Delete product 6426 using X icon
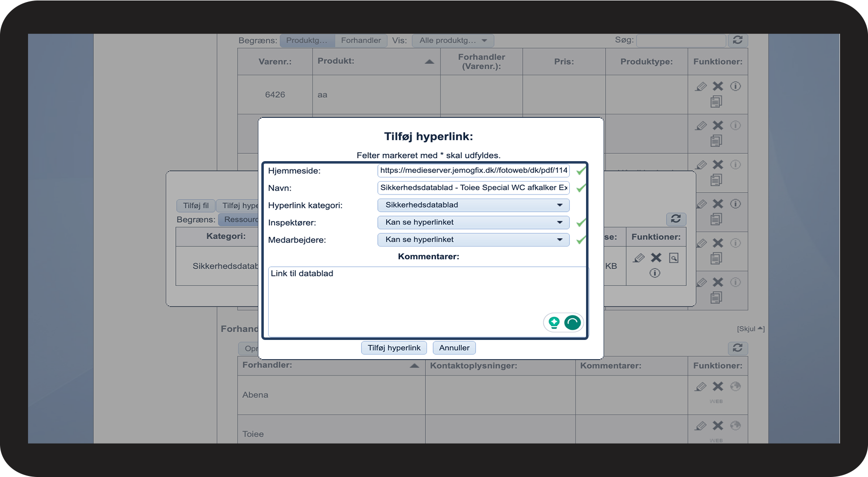Image resolution: width=868 pixels, height=477 pixels. click(718, 86)
